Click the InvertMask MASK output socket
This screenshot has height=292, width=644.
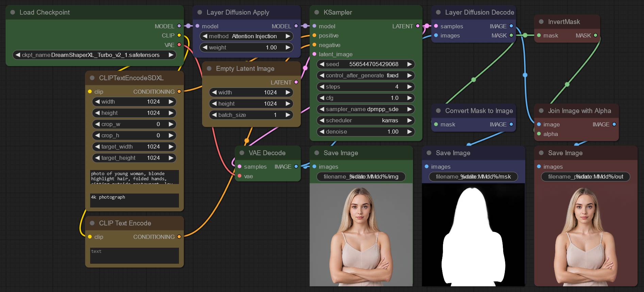[595, 35]
